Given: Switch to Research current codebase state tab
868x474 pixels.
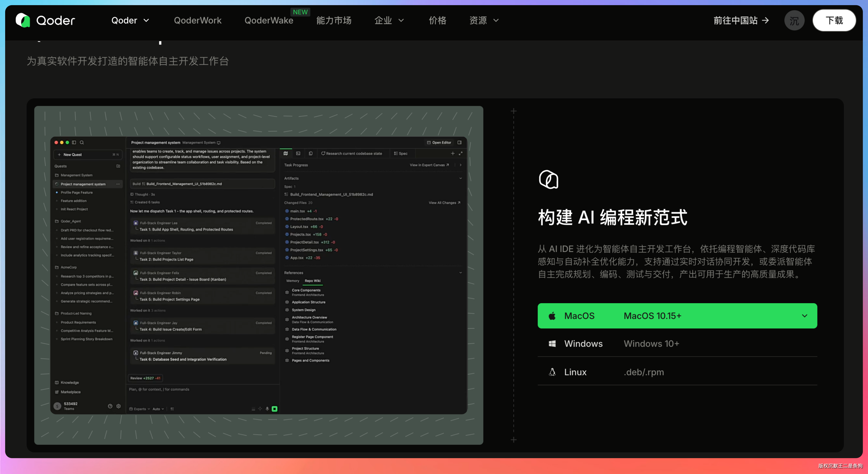Looking at the screenshot, I should click(351, 153).
